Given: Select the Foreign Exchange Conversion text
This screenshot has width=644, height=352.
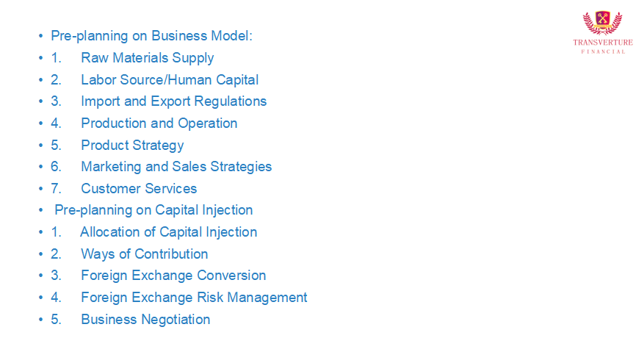Looking at the screenshot, I should pos(173,276).
